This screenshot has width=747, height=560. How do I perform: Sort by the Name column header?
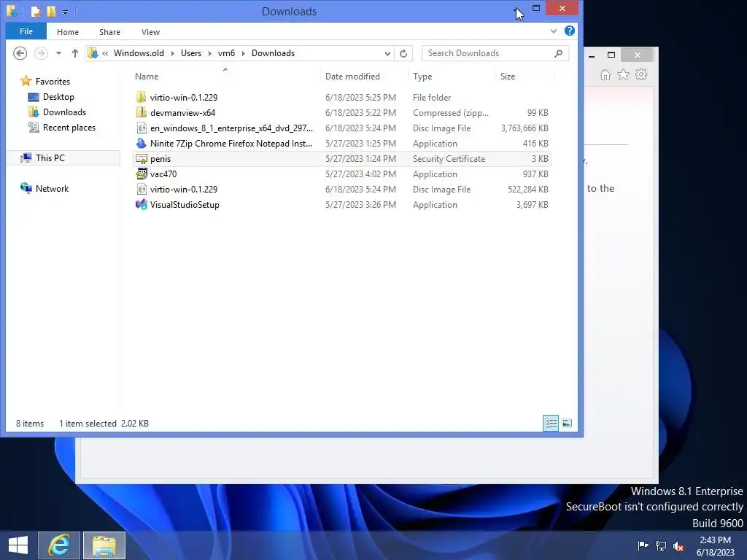[146, 76]
